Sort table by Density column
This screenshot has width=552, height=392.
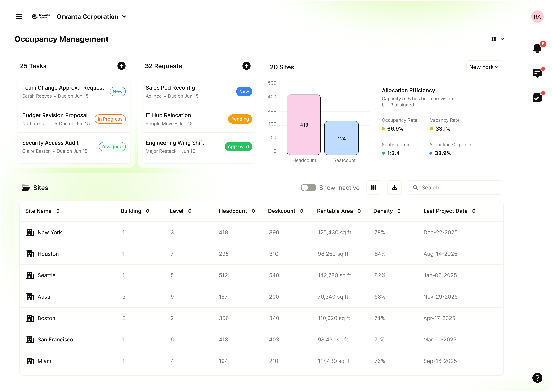pyautogui.click(x=399, y=211)
